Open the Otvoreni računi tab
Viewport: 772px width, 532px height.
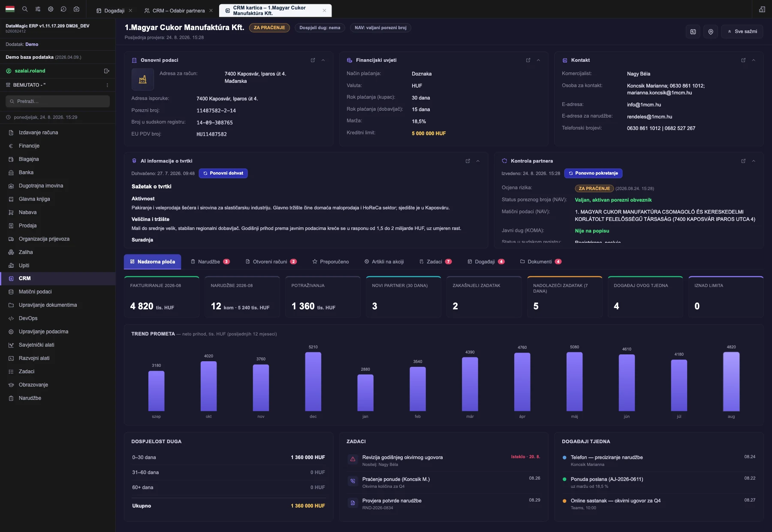tap(271, 262)
